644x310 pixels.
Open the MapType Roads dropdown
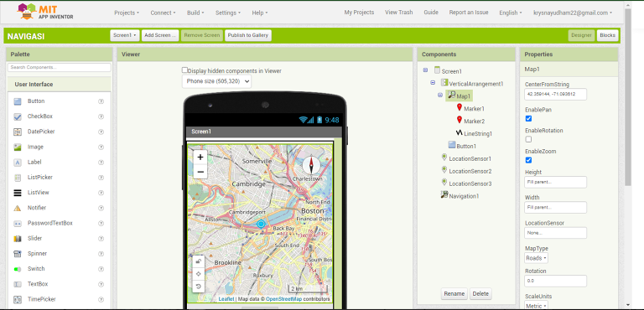536,258
